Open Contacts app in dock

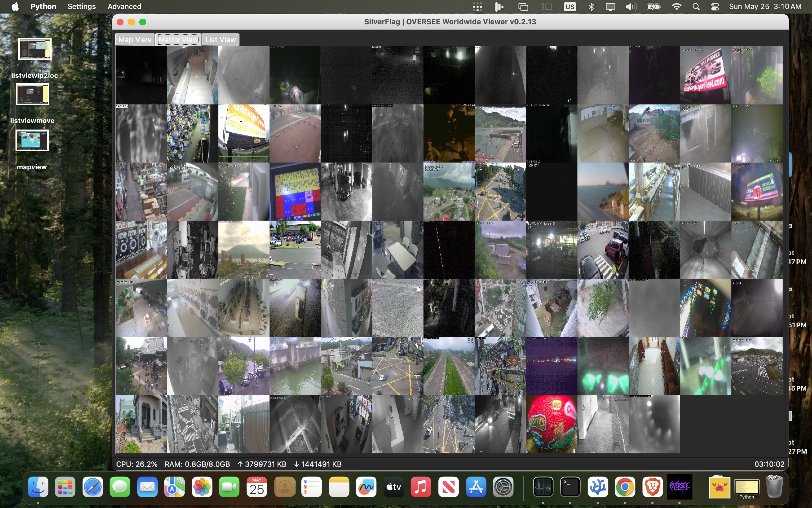(284, 487)
